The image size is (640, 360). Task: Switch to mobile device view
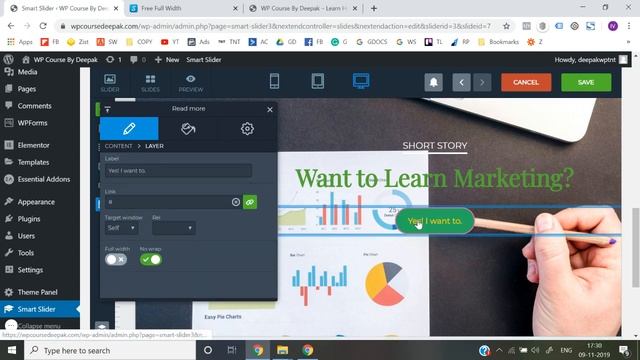coord(274,81)
